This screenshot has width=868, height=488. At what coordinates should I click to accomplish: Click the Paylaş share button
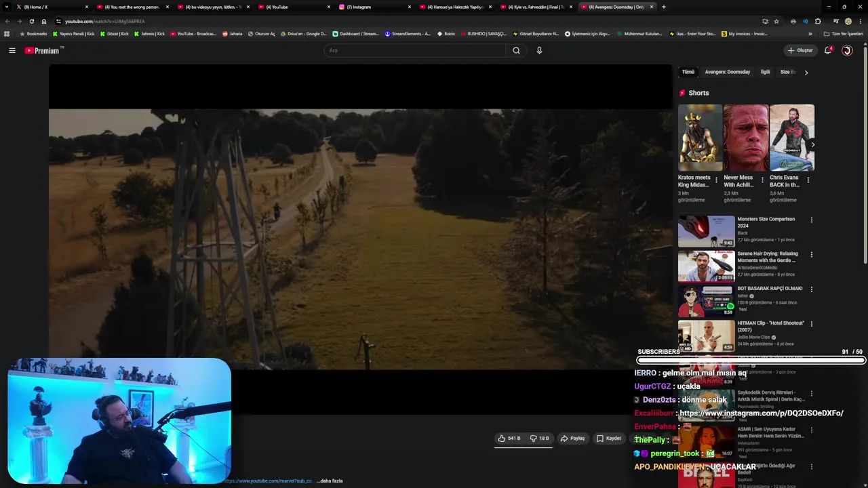572,439
